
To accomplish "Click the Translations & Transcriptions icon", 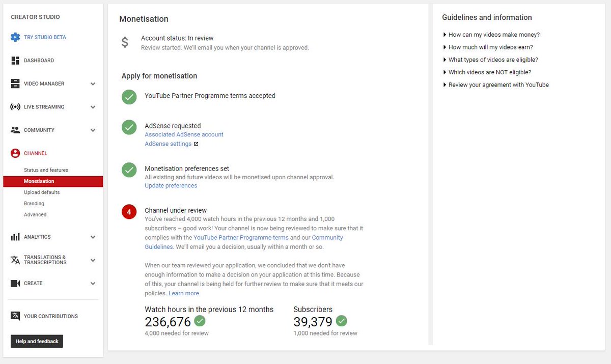I will tap(15, 260).
